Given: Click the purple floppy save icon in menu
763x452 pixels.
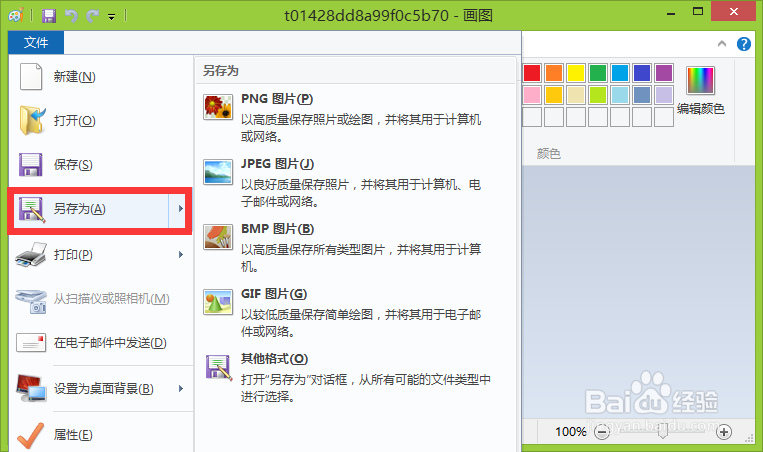Looking at the screenshot, I should [31, 165].
